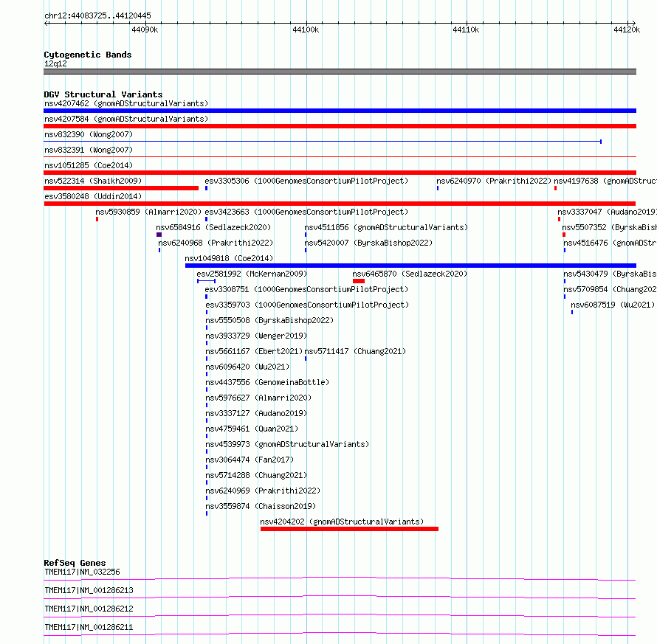Screen dimensions: 657x644
Task: Select the nsv6096420 (Wu2021) label
Action: [x=247, y=367]
